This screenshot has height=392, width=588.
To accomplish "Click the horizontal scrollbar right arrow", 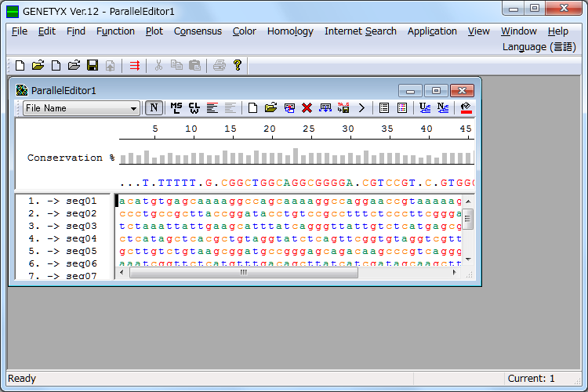I will [455, 272].
